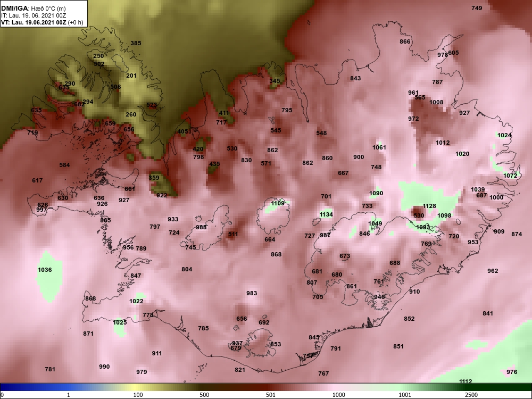
Task: Click the map value 781
Action: click(50, 369)
